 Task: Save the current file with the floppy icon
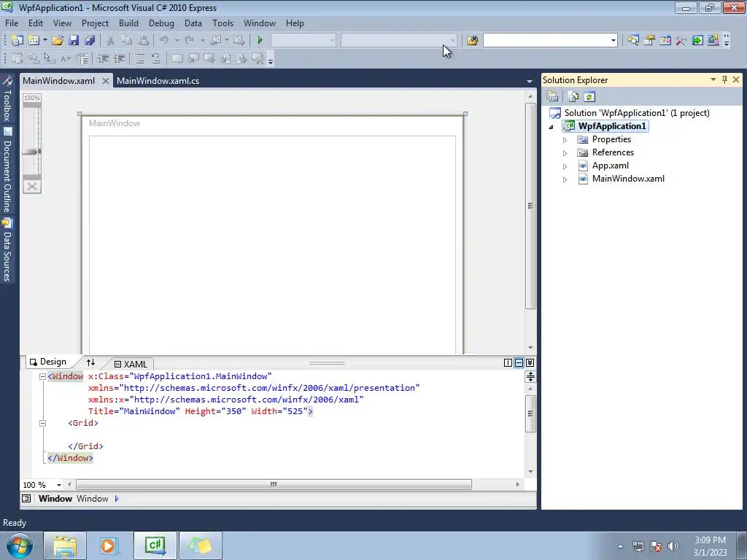point(74,41)
